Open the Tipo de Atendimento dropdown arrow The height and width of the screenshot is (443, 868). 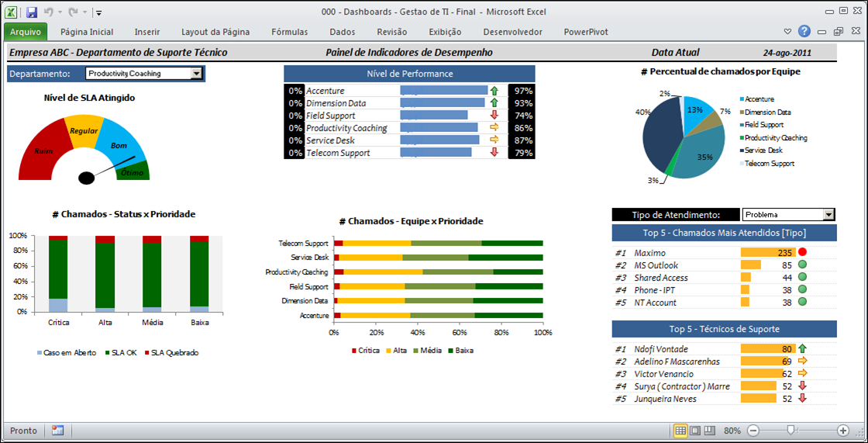point(828,215)
